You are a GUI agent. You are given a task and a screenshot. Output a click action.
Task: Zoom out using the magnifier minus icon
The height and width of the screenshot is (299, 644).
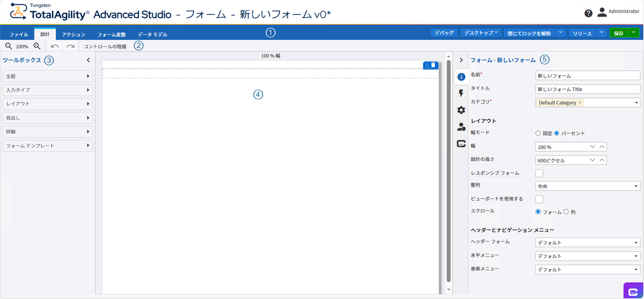(9, 46)
